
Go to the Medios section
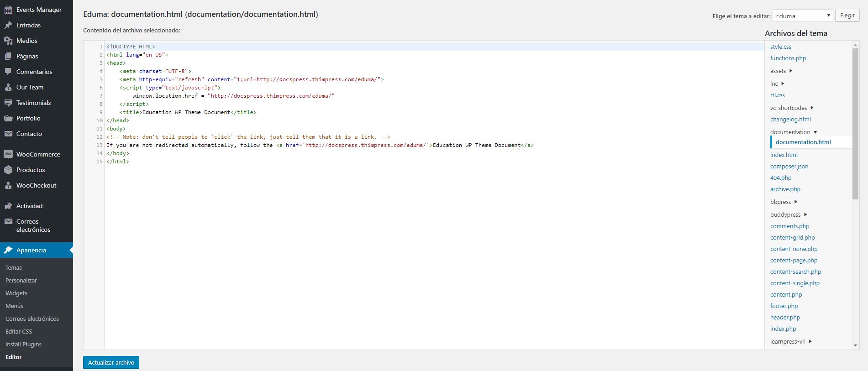37,41
